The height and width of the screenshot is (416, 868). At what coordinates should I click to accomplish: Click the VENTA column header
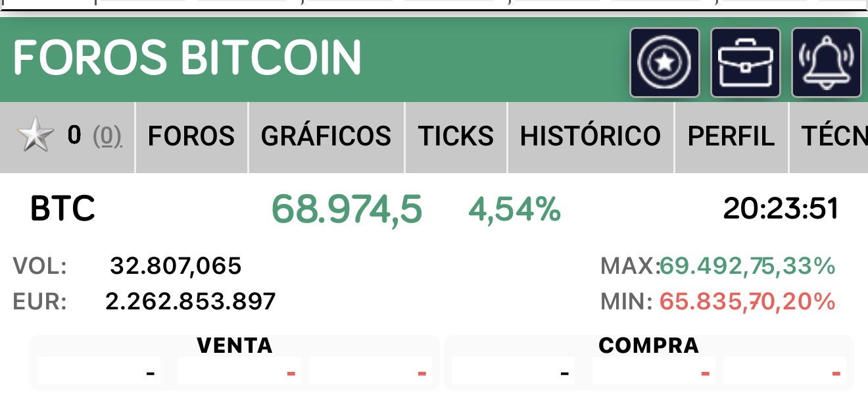coord(235,345)
